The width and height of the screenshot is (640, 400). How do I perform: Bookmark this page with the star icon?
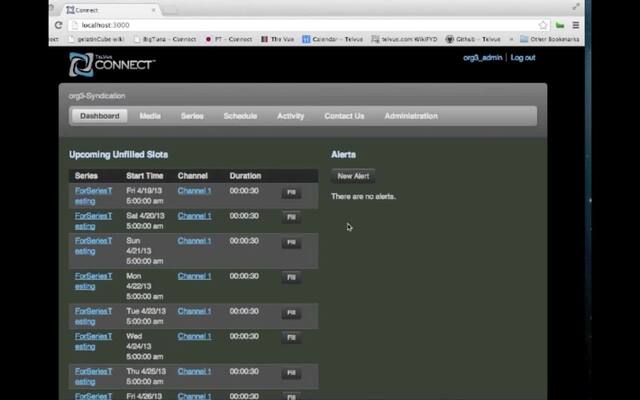tap(544, 25)
